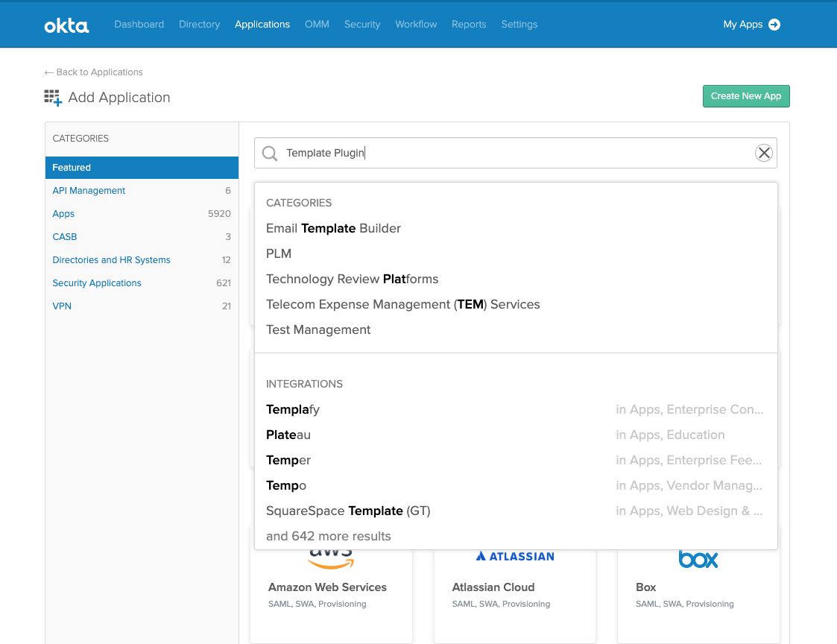Open the Directory menu
The image size is (837, 644).
point(199,24)
